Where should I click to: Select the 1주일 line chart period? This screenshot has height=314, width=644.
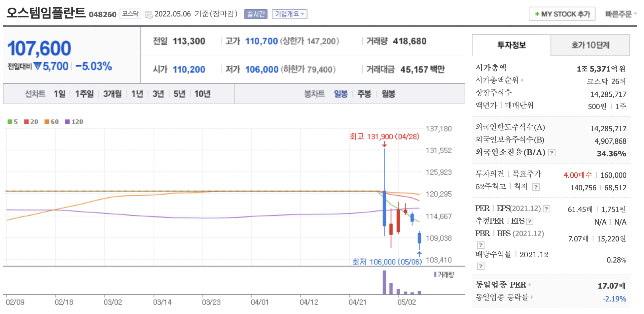point(84,94)
